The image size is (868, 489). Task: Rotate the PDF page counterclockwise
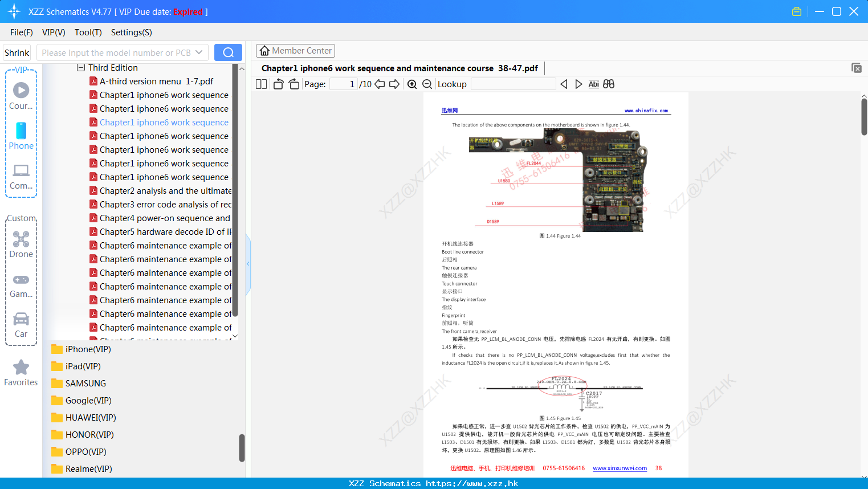point(278,84)
